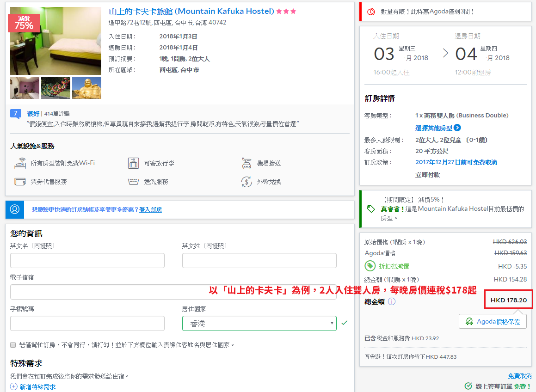The height and width of the screenshot is (392, 536).
Task: Click the plus icon for 新增特殊需求
Action: pos(14,386)
